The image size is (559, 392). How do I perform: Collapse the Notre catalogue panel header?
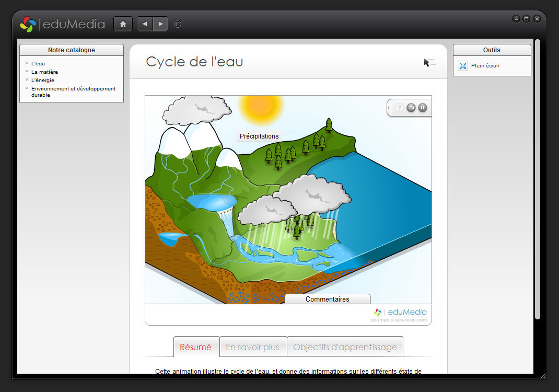(x=72, y=50)
